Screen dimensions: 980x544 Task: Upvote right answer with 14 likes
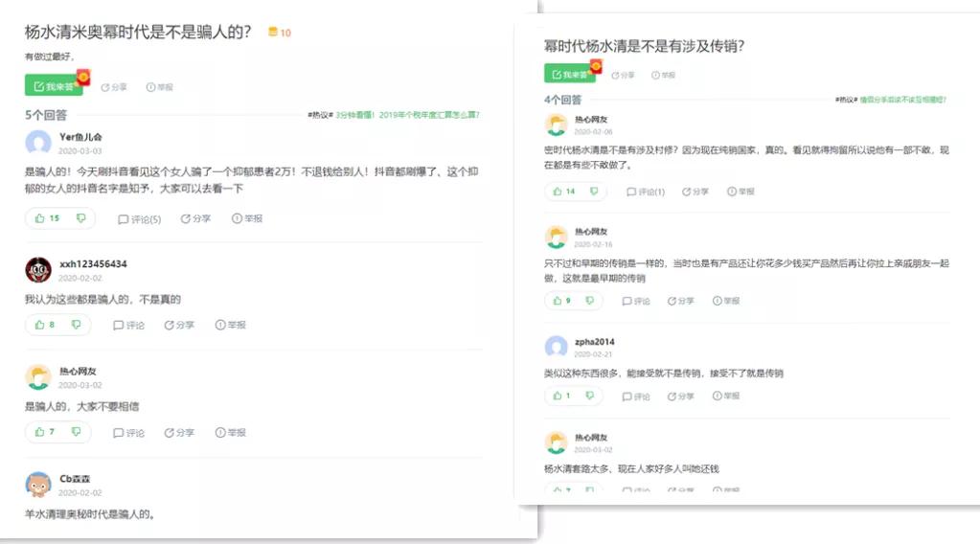(563, 192)
